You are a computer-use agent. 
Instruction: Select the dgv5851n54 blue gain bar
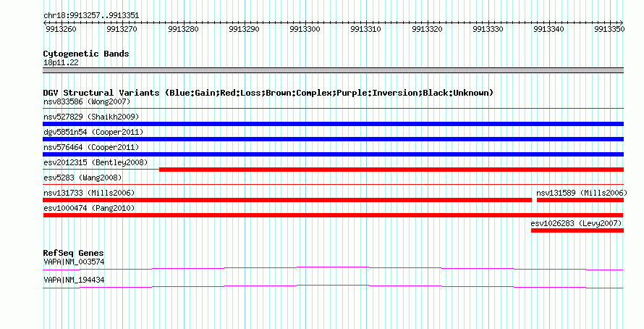click(333, 139)
